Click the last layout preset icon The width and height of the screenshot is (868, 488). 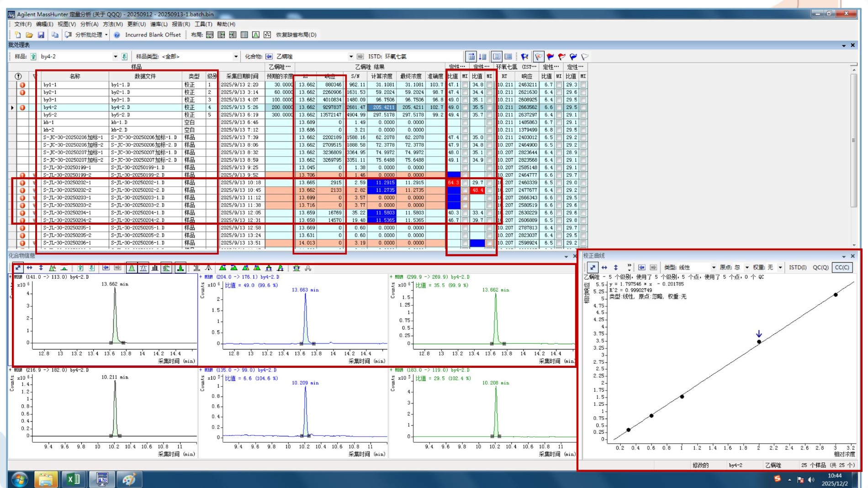click(267, 35)
